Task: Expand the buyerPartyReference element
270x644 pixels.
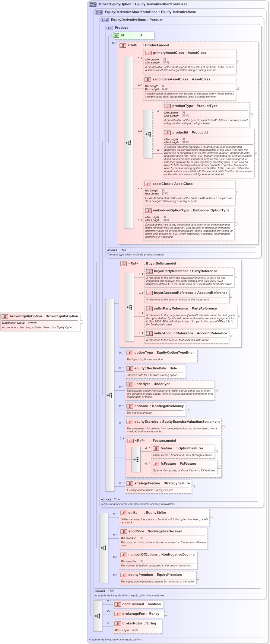Action: tap(236, 277)
